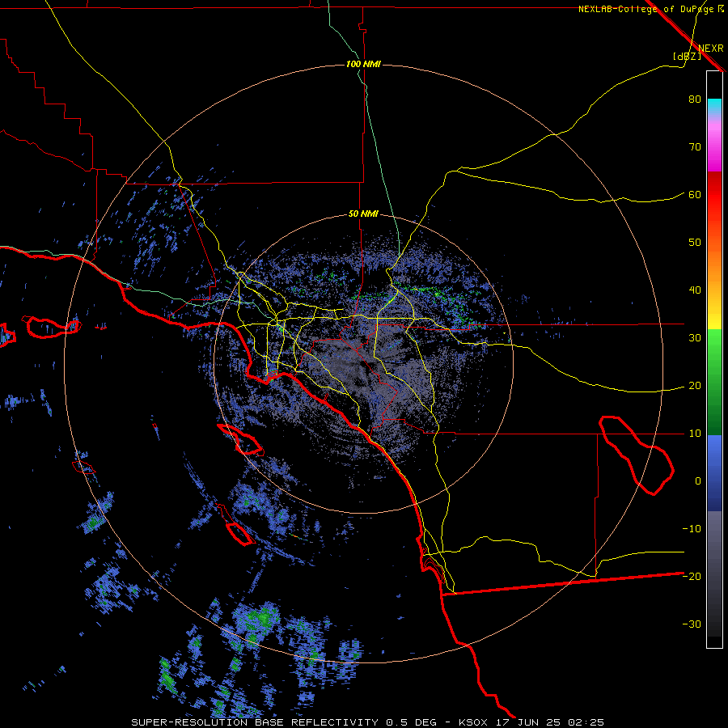
Task: Click the 70 value on the dBZ scale
Action: tap(695, 147)
